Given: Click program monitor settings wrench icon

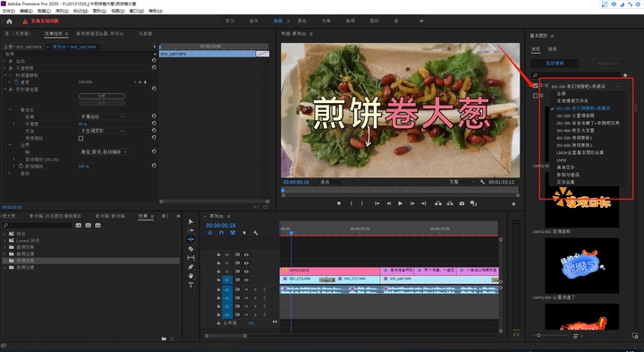Looking at the screenshot, I should coord(483,182).
